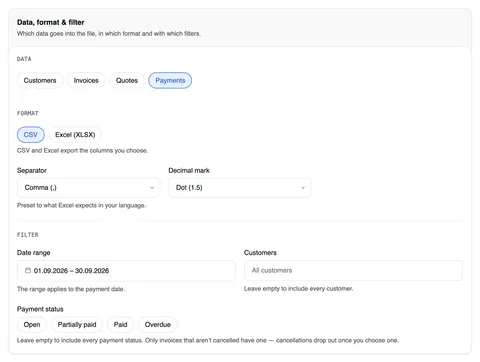Click the 'Customers' filter label
The width and height of the screenshot is (480, 362).
[260, 253]
